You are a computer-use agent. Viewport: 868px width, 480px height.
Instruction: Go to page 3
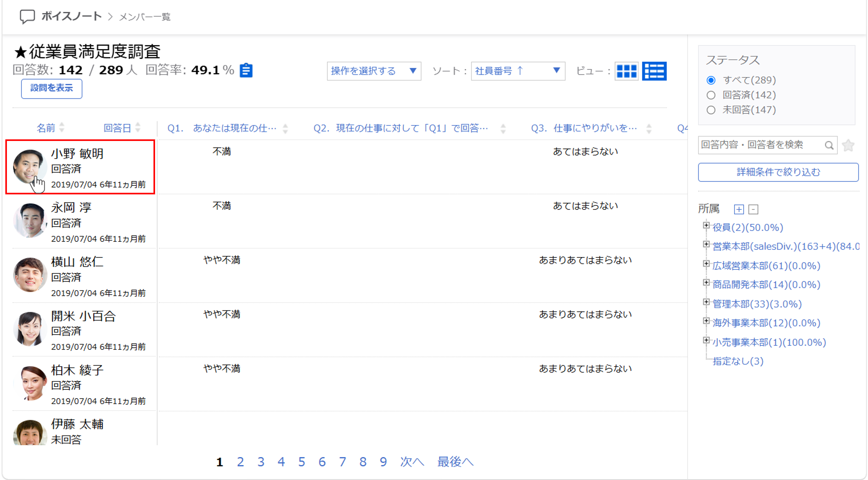(261, 462)
